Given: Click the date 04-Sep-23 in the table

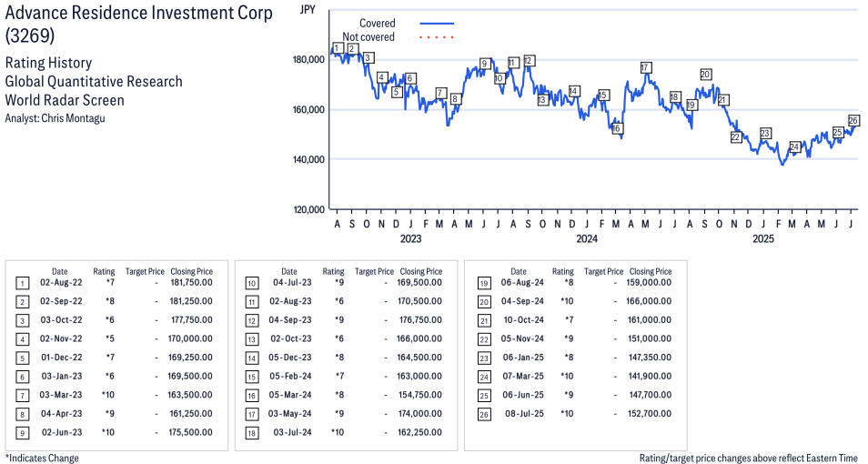Looking at the screenshot, I should pyautogui.click(x=290, y=320).
